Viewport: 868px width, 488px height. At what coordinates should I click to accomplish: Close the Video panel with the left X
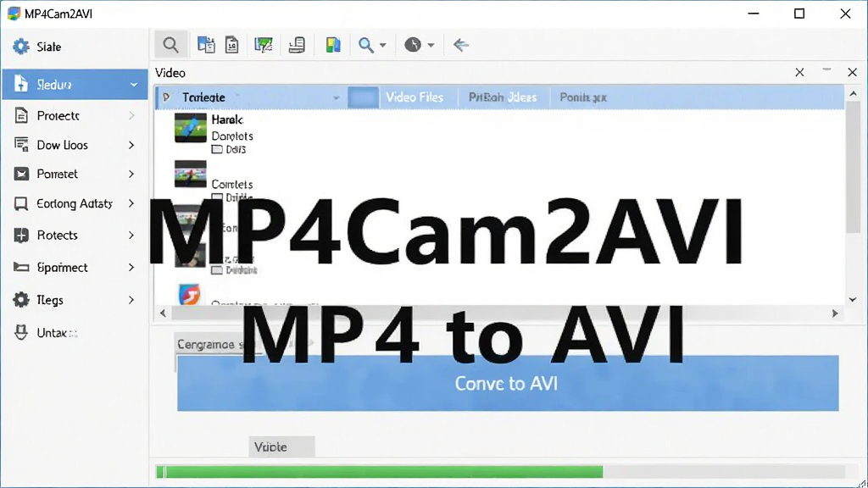(799, 73)
